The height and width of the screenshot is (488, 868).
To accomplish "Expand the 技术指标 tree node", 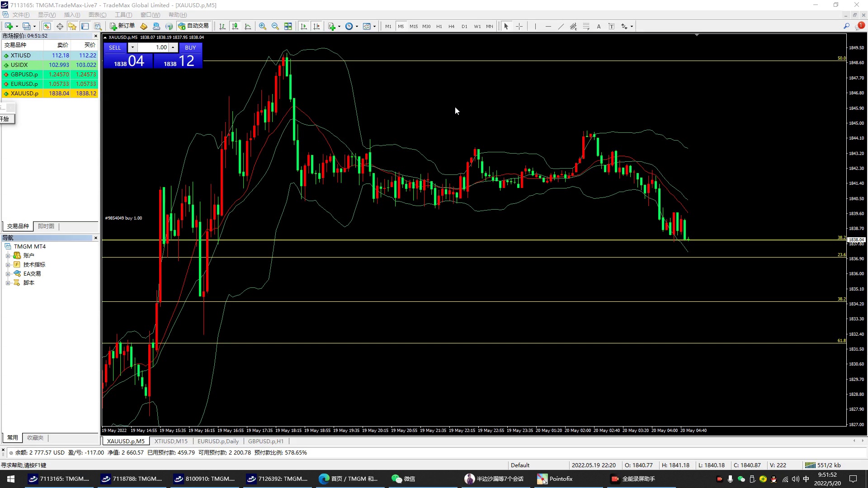I will 8,265.
